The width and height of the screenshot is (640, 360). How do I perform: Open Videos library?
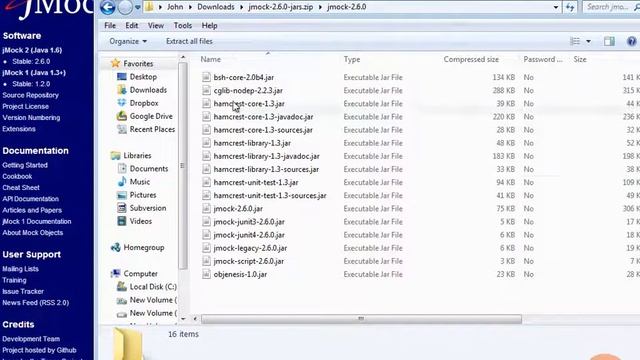click(140, 221)
